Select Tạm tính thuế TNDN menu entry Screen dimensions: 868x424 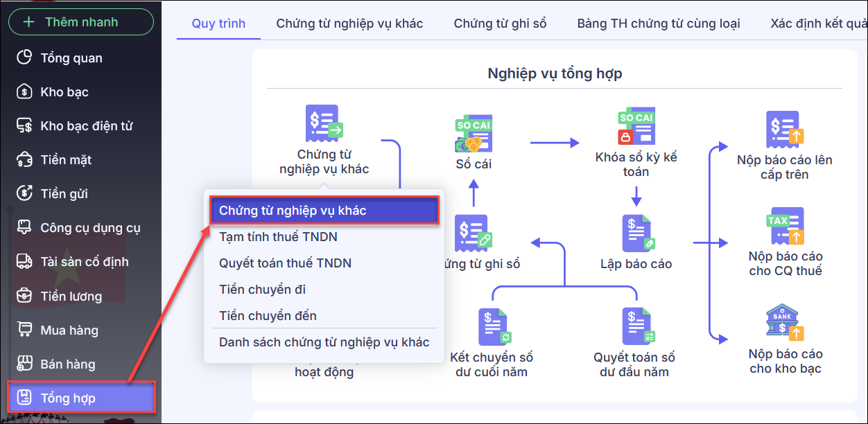pyautogui.click(x=324, y=237)
